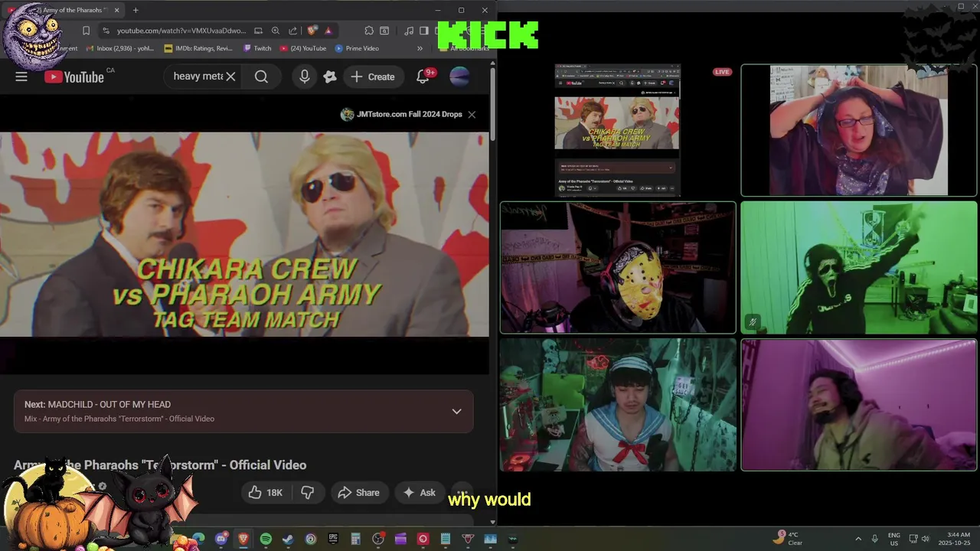The image size is (980, 551).
Task: Open Steam from the taskbar
Action: click(288, 539)
